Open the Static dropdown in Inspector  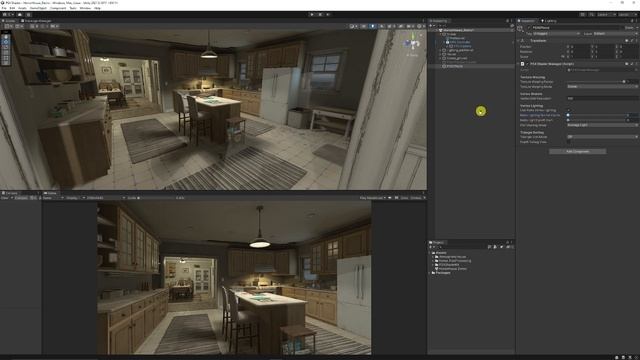(x=631, y=28)
